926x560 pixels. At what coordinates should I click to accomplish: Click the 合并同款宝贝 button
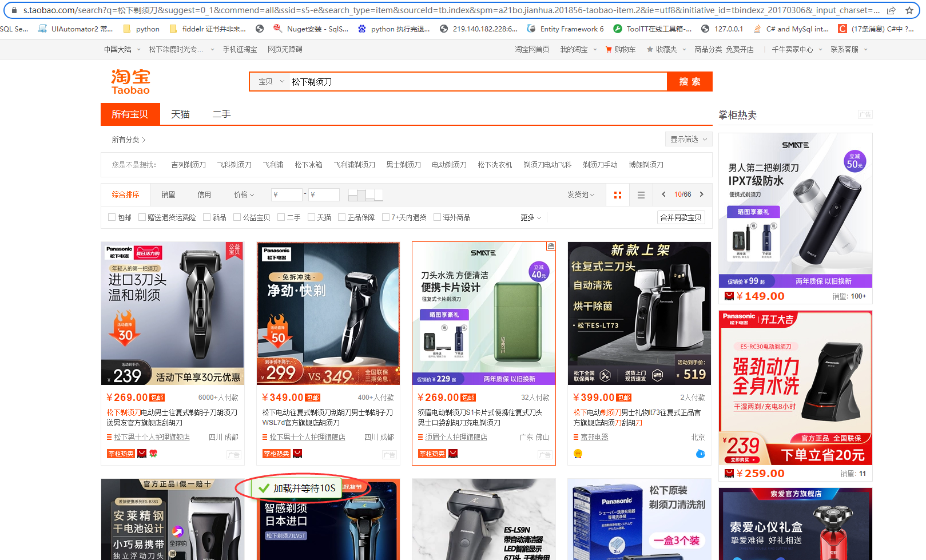681,217
